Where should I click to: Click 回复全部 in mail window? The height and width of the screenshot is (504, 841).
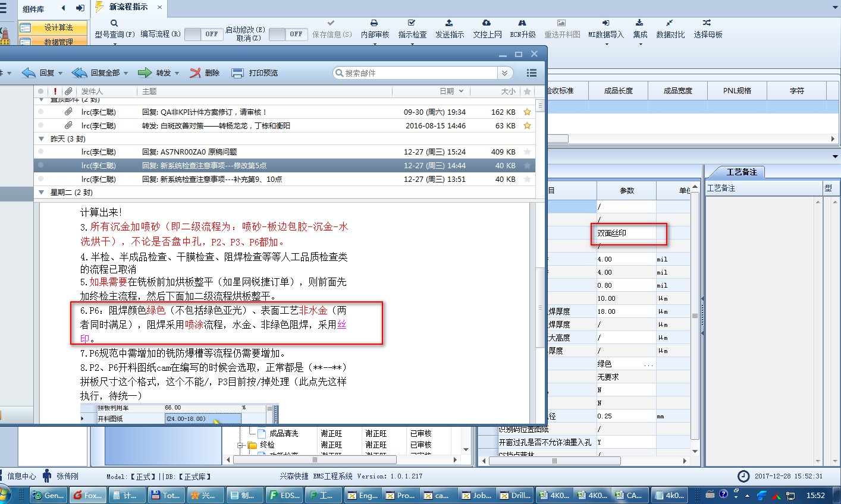click(96, 73)
